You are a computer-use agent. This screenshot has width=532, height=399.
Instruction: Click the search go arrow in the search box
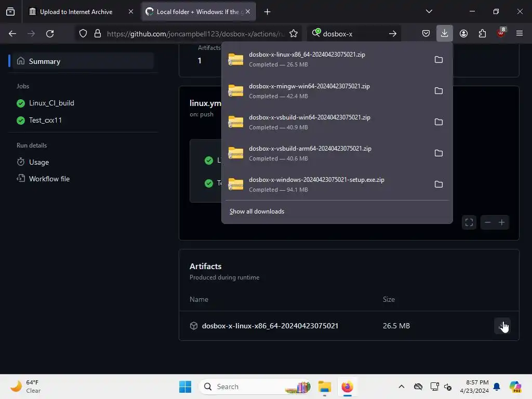coord(393,34)
